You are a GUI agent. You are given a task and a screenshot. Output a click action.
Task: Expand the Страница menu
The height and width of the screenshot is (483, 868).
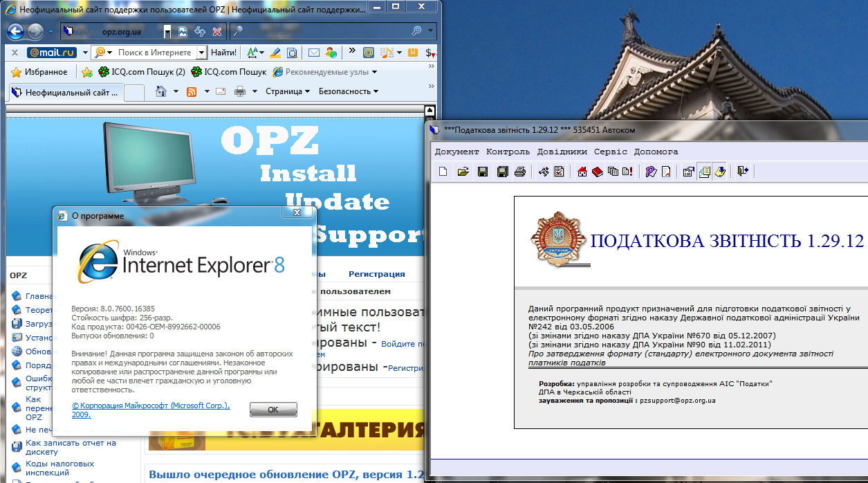(288, 91)
